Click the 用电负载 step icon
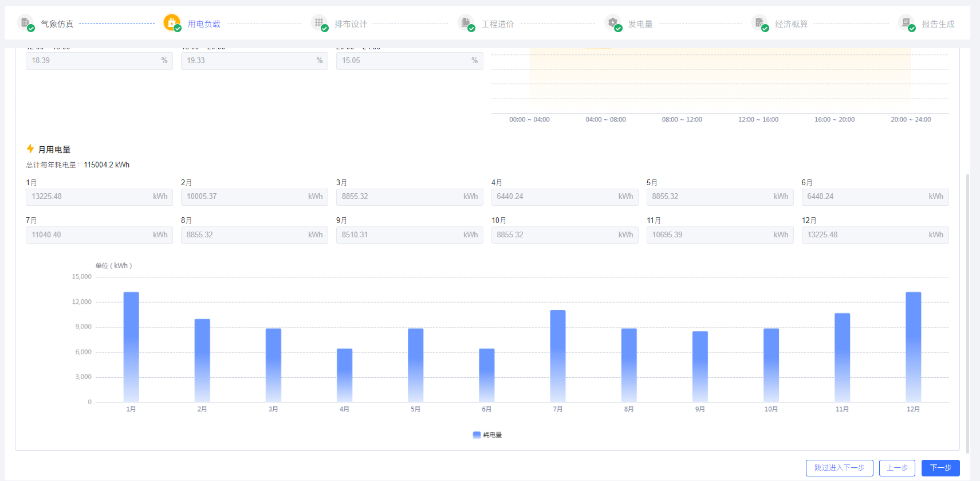This screenshot has height=481, width=980. [x=172, y=23]
